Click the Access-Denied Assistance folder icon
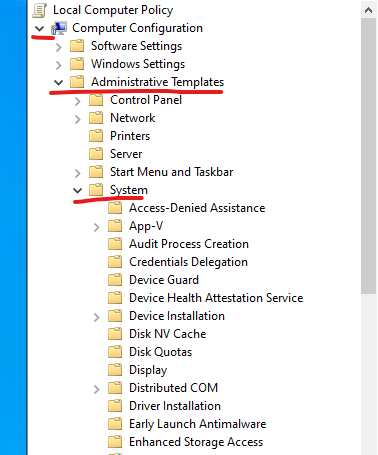Image resolution: width=378 pixels, height=455 pixels. (115, 208)
